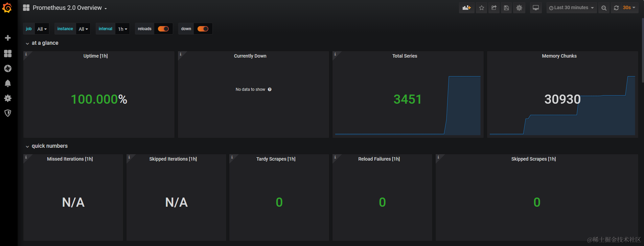Open the instance variable dropdown
The width and height of the screenshot is (644, 246).
[x=83, y=29]
